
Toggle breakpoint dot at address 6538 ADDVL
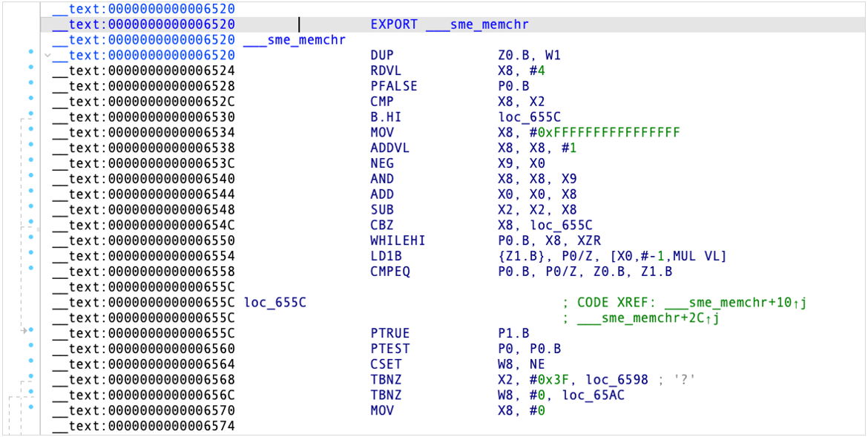coord(31,144)
